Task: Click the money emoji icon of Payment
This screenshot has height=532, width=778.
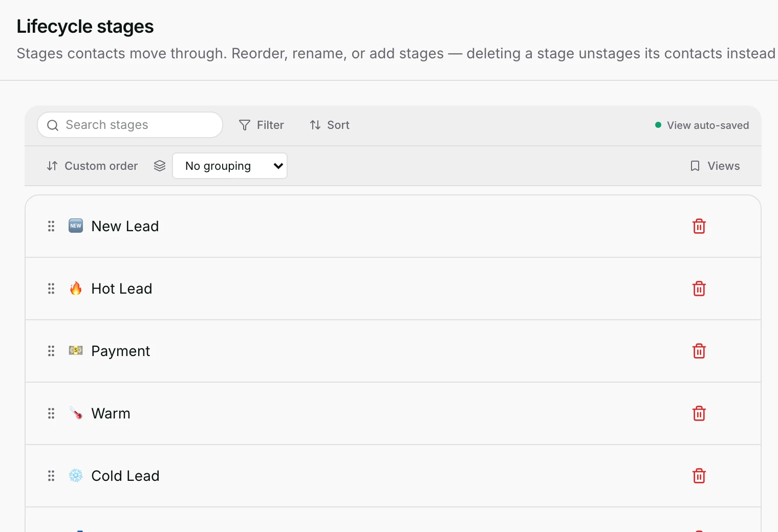Action: point(76,350)
